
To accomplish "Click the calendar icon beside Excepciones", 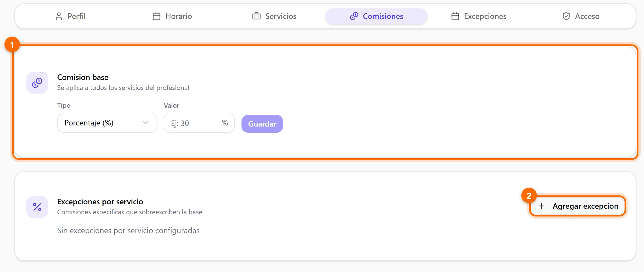I will pos(455,16).
